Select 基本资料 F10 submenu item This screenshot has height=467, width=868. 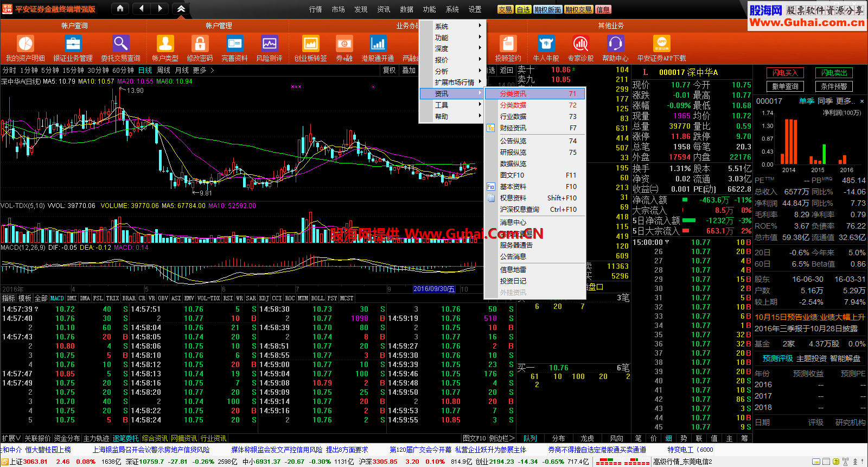534,187
